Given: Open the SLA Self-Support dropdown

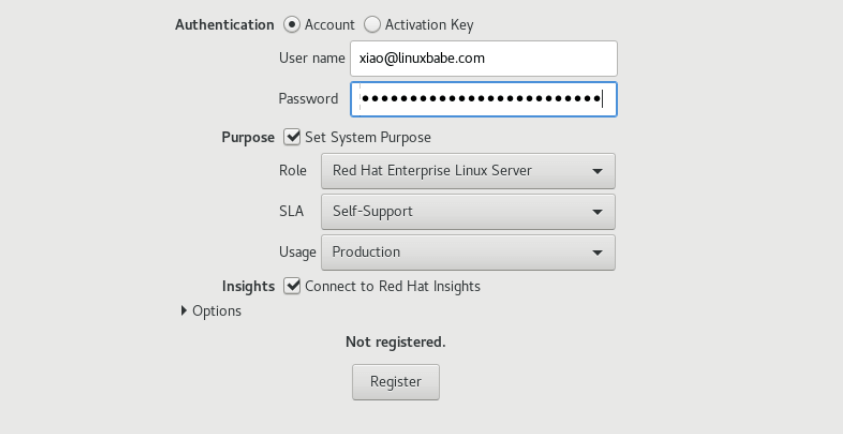Looking at the screenshot, I should coord(467,212).
